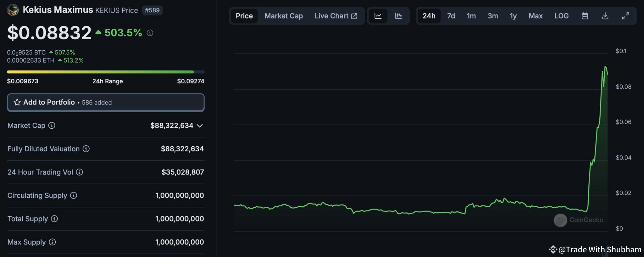Image resolution: width=644 pixels, height=257 pixels.
Task: Show Fully Diluted Valuation info icon
Action: [86, 149]
